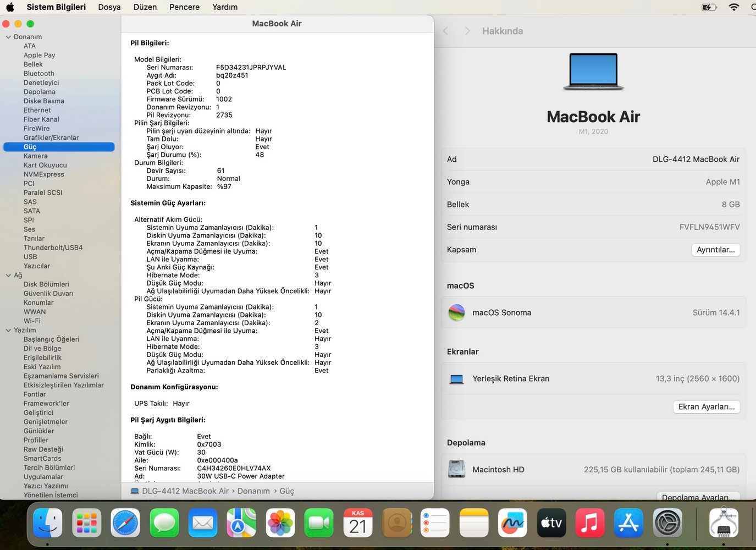Collapse the Ağ sidebar section
The image size is (756, 550).
tap(8, 276)
